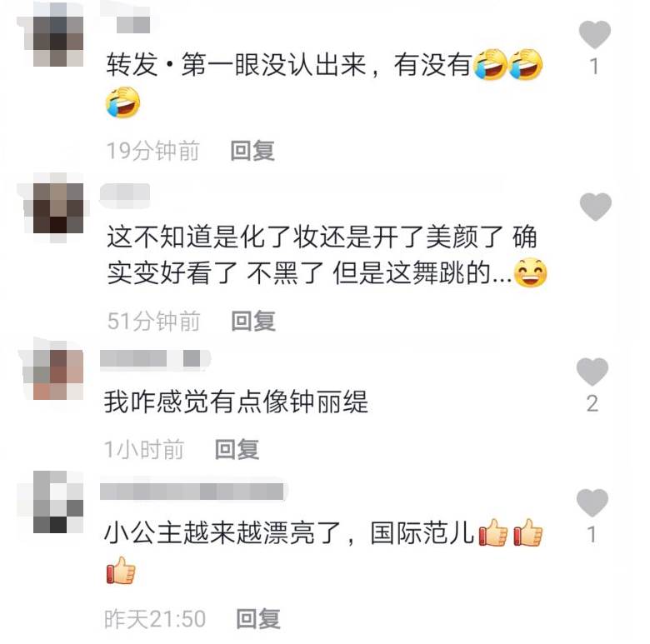
Task: Reply to the comment posted 51分钟前
Action: click(x=253, y=321)
